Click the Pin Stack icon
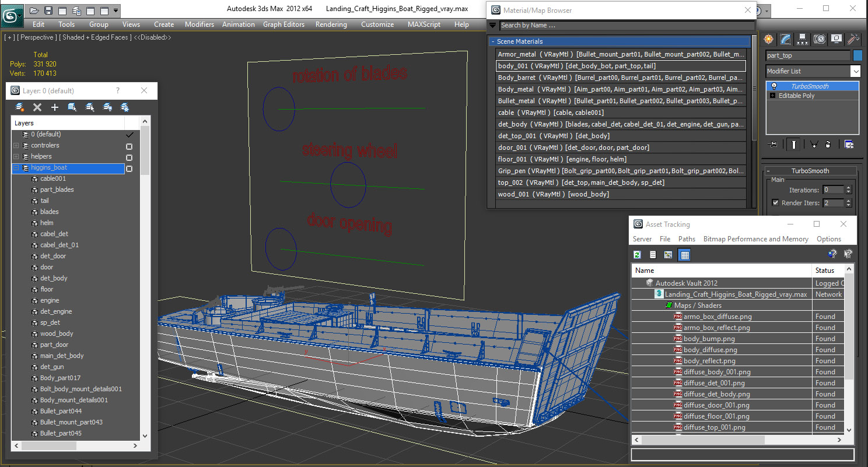 pos(773,145)
